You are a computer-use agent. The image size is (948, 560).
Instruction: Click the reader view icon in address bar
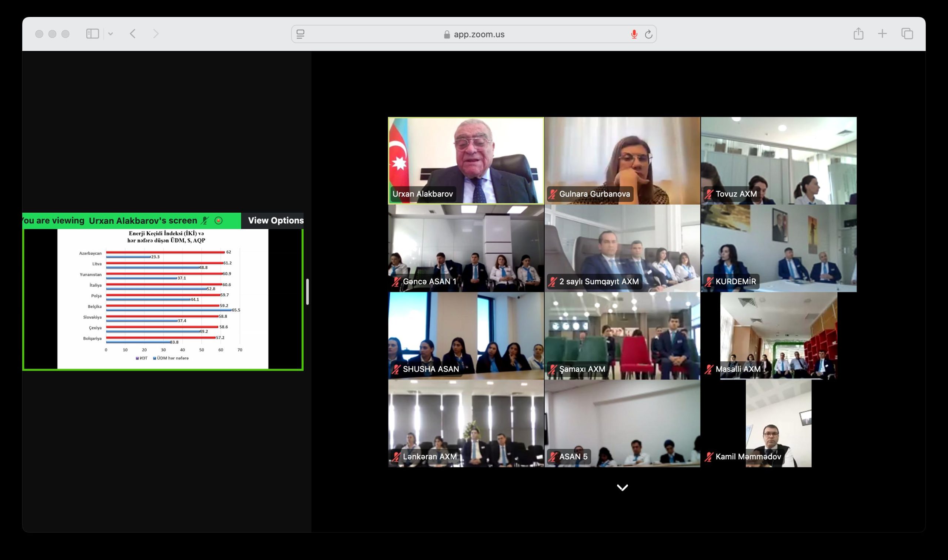coord(301,34)
